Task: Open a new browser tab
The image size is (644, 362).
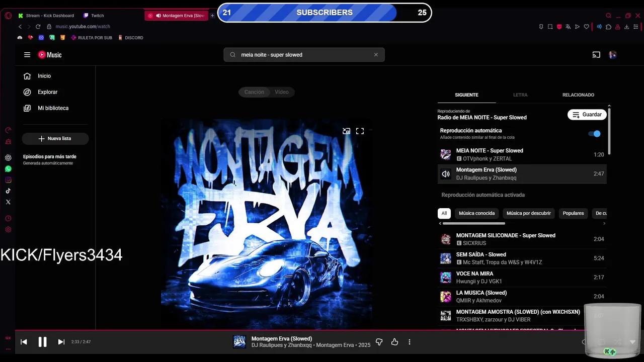Action: pyautogui.click(x=212, y=16)
